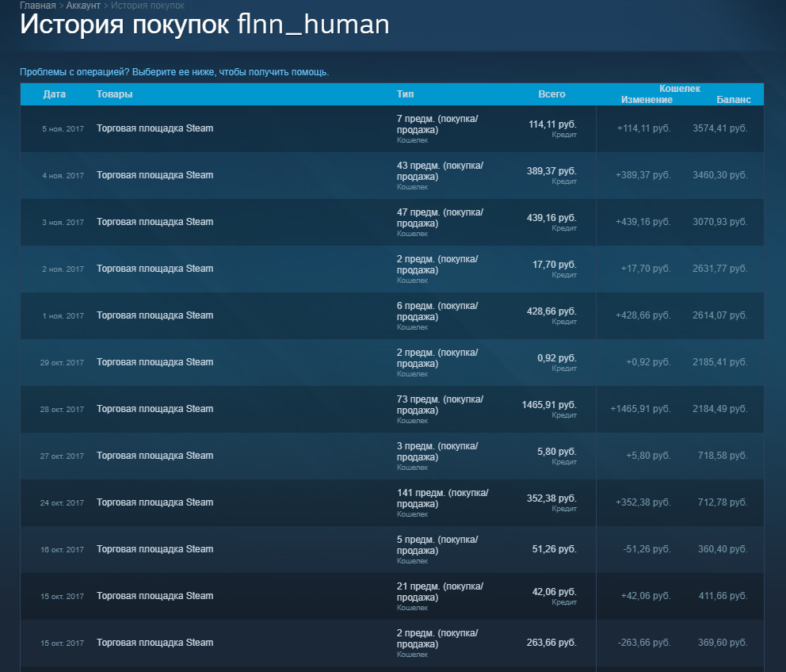
Task: Open the 27 окт. 2017 transaction row
Action: (392, 456)
